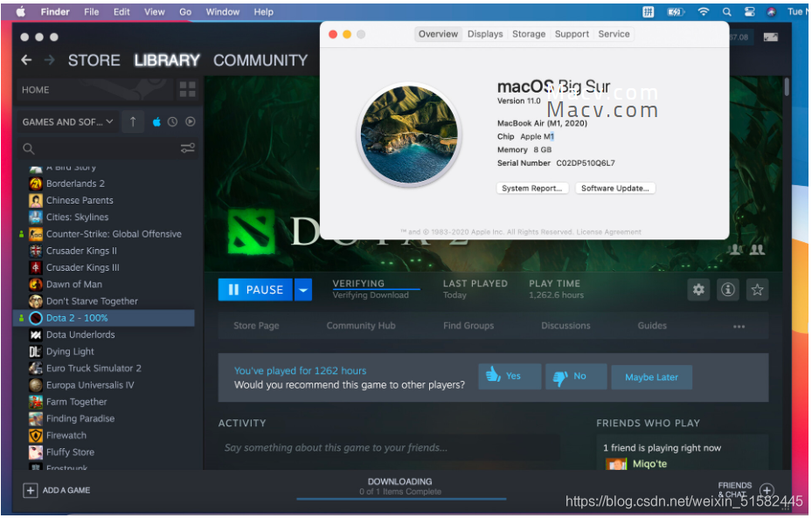Open Find Groups for Dota 2
This screenshot has width=812, height=518.
coord(468,326)
